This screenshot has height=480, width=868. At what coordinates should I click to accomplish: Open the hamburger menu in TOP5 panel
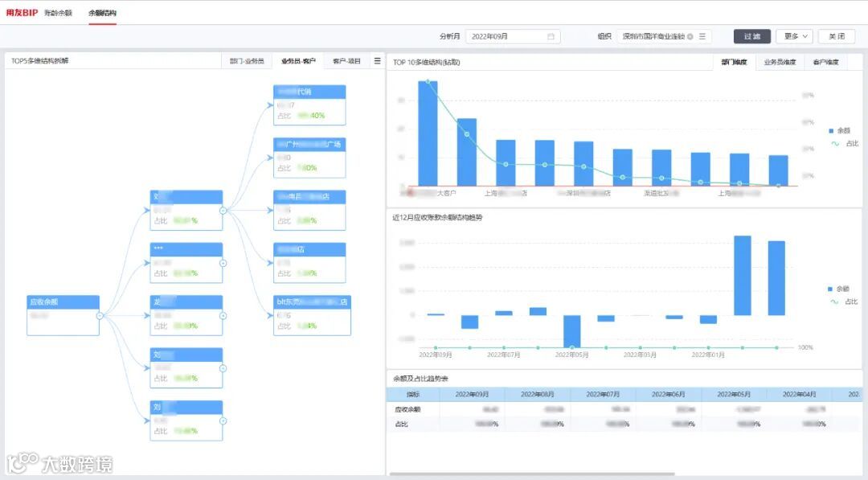point(378,61)
